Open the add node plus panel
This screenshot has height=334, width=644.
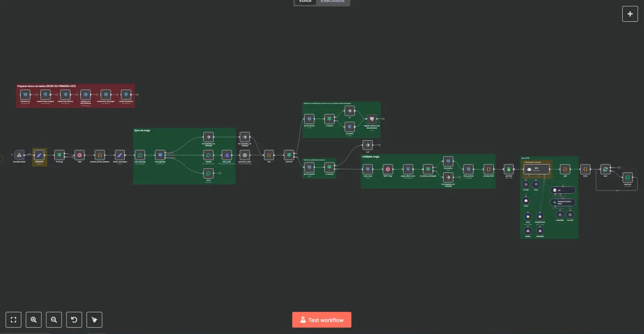tap(630, 14)
